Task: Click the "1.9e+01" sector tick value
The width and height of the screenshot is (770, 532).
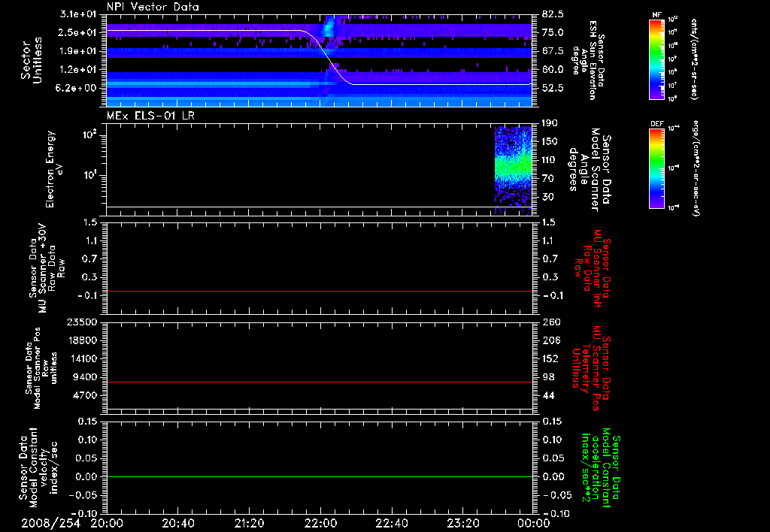Action: (78, 51)
